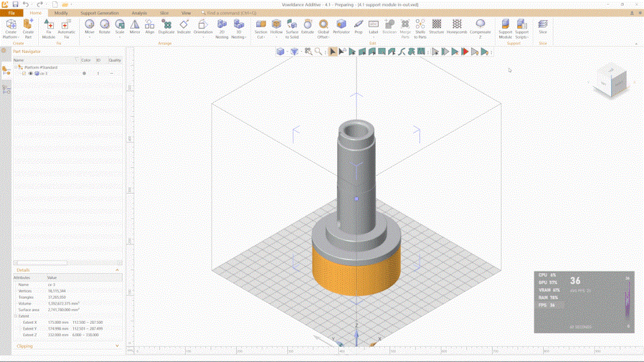
Task: Switch to the Modify tab
Action: 61,13
